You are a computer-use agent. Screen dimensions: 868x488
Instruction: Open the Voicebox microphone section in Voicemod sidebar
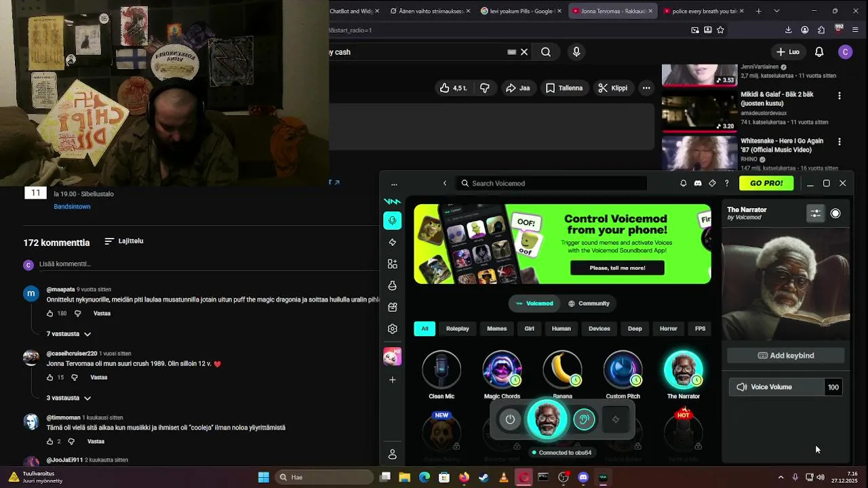[x=392, y=220]
